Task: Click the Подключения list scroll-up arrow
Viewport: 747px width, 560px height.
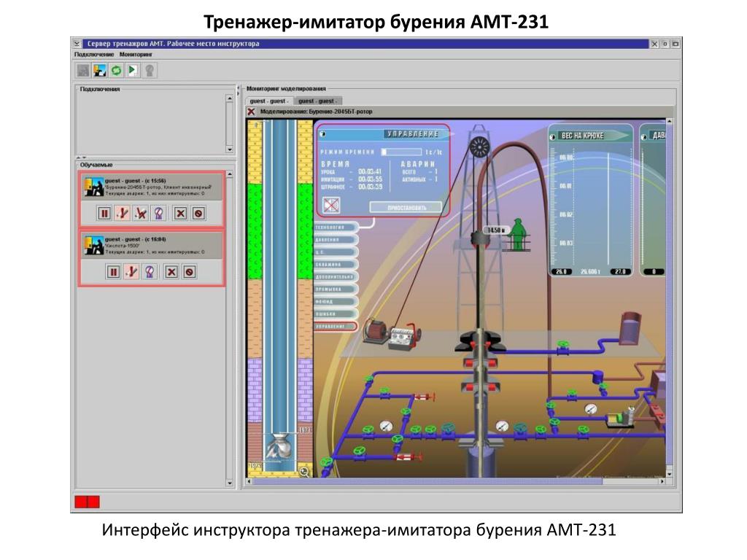Action: (230, 98)
